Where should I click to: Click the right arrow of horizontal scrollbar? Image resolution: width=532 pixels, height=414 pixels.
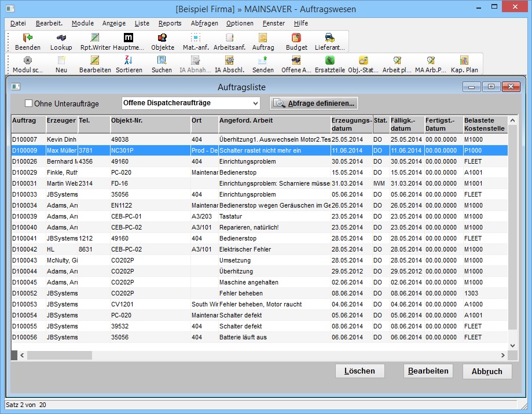click(x=503, y=355)
